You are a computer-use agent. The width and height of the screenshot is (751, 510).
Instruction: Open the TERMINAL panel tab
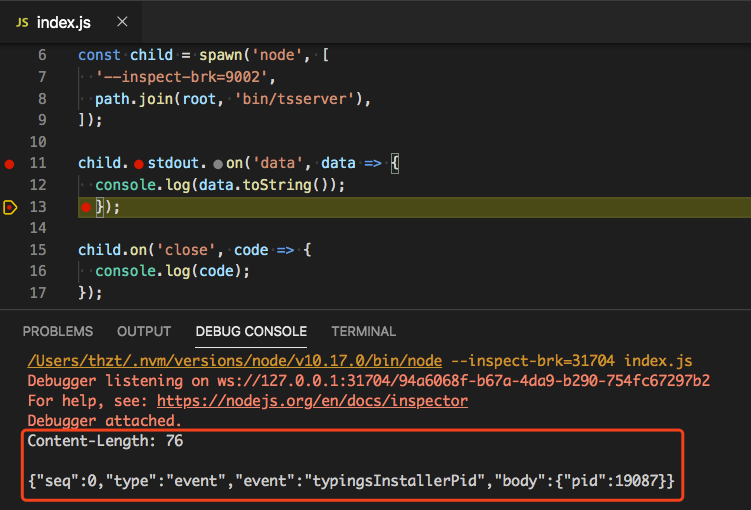pyautogui.click(x=364, y=331)
